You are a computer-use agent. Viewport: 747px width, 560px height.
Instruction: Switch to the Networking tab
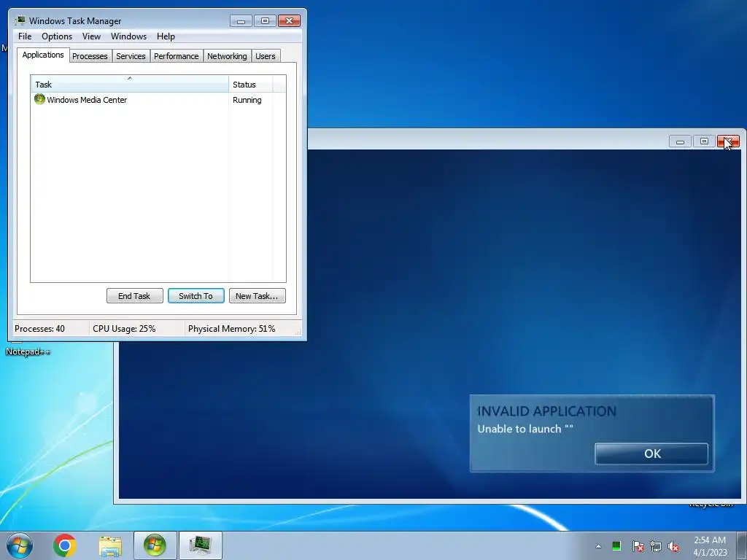[228, 56]
